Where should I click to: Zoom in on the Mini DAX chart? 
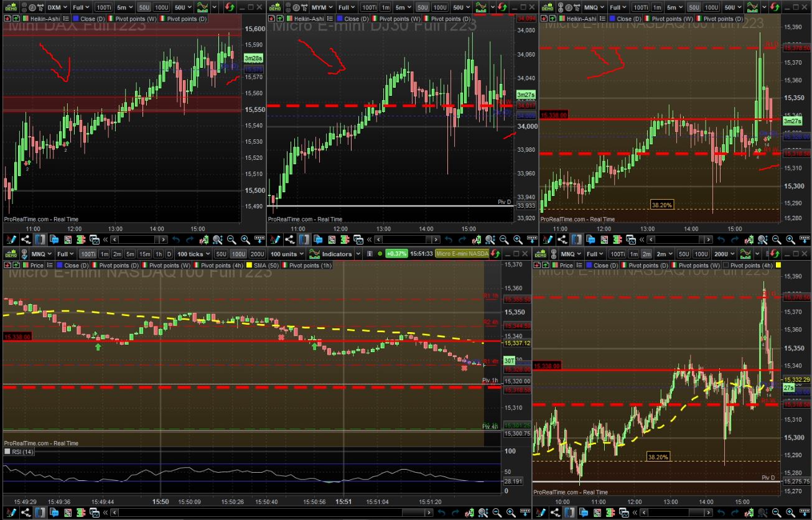point(245,239)
